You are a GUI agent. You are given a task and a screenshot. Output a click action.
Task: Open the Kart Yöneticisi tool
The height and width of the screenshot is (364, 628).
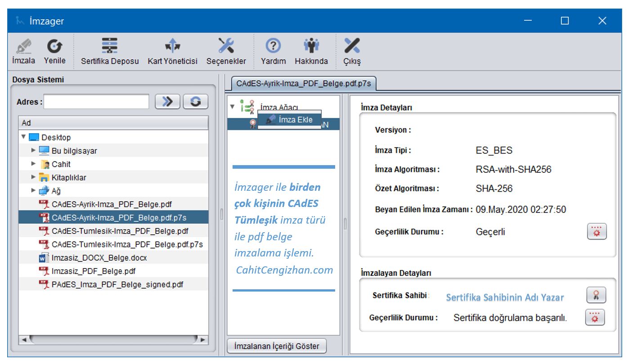tap(172, 51)
